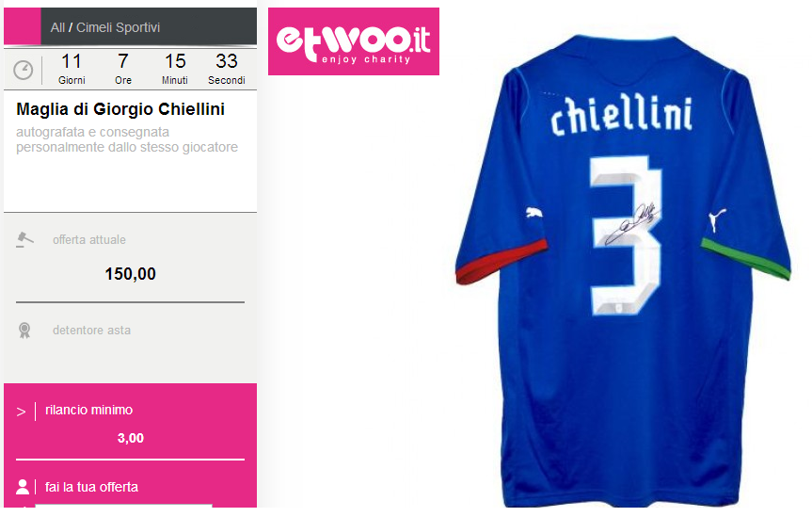Click the offerta attuale label

[x=89, y=240]
